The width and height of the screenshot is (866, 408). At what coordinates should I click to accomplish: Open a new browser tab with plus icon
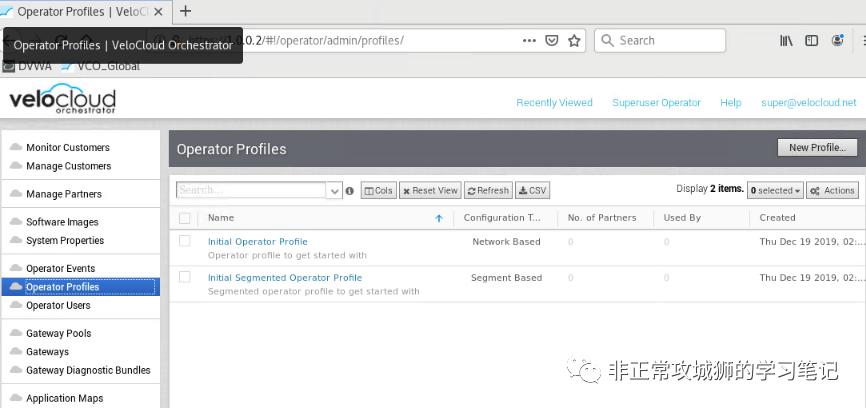point(186,11)
